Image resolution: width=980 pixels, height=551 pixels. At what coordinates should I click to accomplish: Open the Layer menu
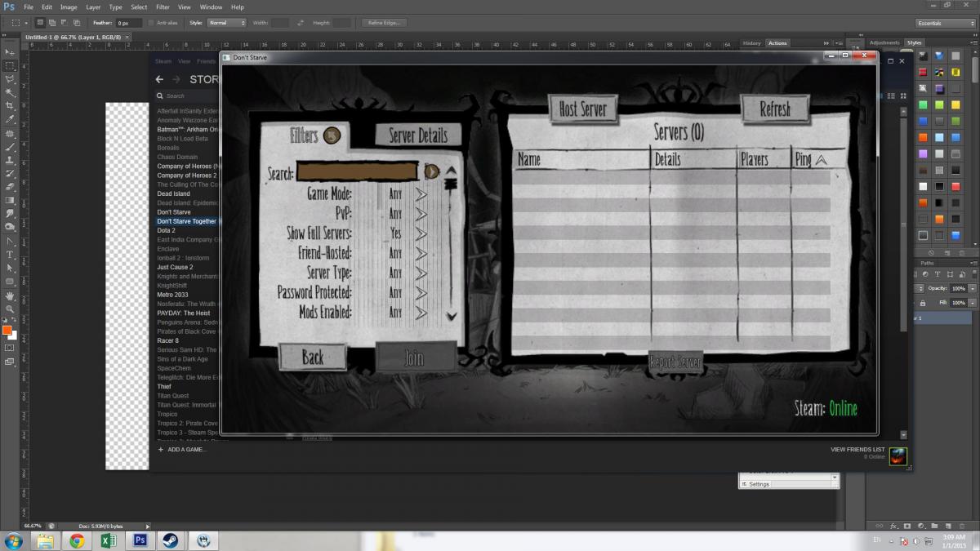click(x=93, y=7)
